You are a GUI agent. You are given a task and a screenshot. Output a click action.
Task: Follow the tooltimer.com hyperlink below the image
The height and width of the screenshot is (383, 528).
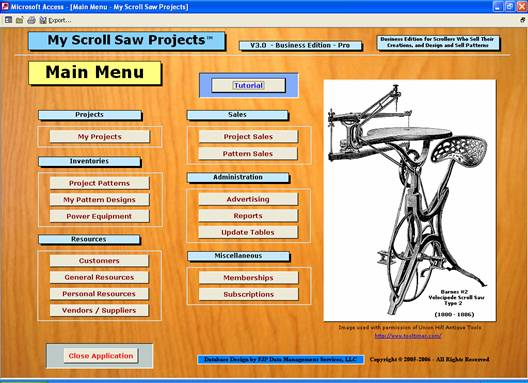click(408, 336)
